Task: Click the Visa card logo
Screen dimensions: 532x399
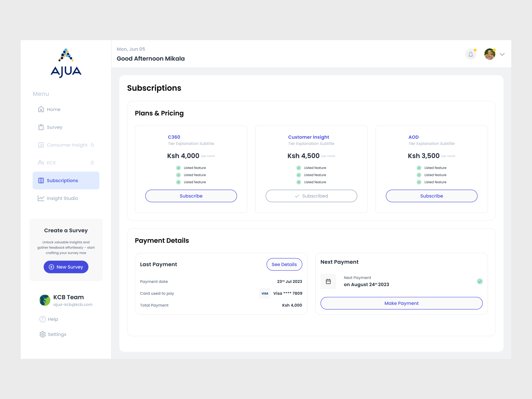Action: tap(265, 293)
